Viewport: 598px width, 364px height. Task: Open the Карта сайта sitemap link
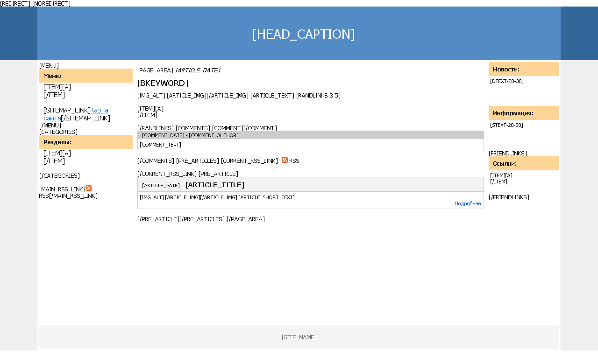point(76,114)
